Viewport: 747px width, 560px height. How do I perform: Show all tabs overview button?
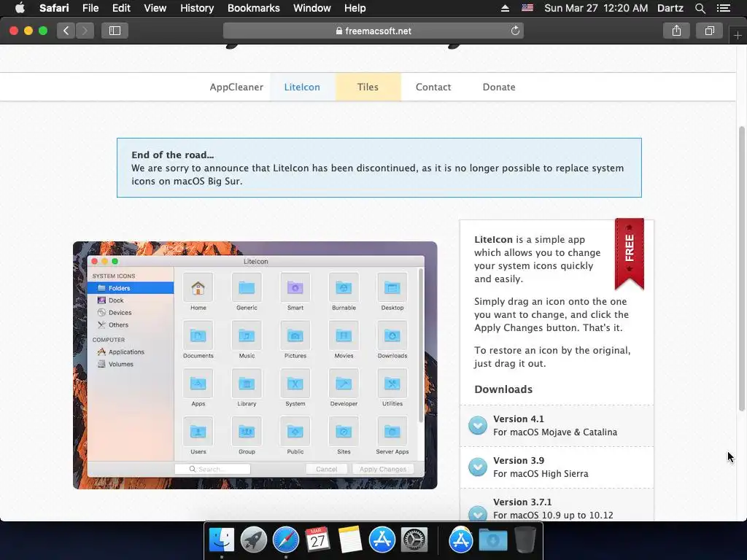pos(709,31)
